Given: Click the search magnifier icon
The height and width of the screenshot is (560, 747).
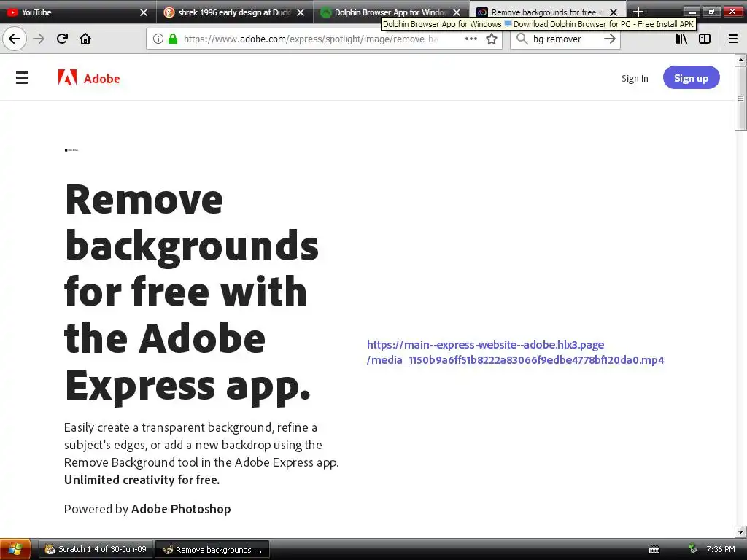Looking at the screenshot, I should (522, 39).
